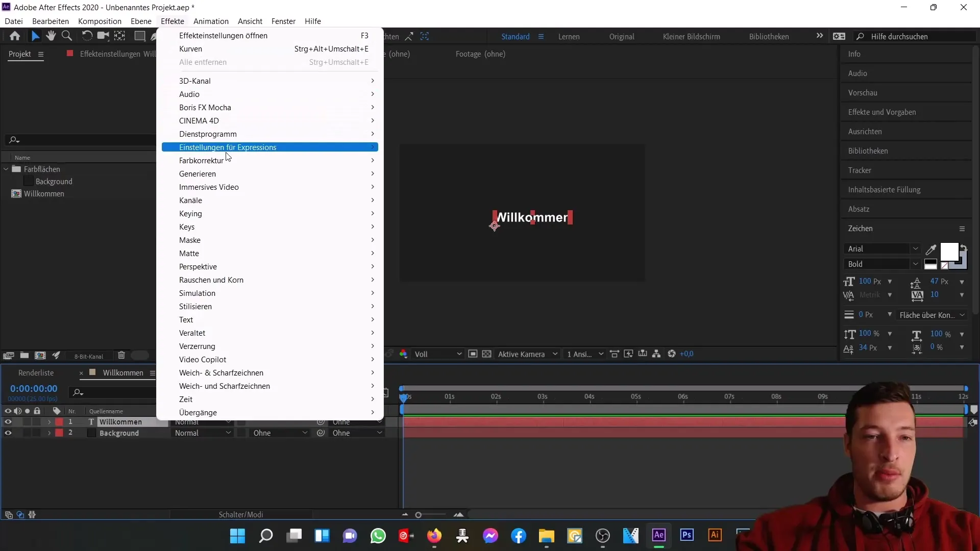Click the Willkommen layer in timeline
This screenshot has width=980, height=551.
120,422
